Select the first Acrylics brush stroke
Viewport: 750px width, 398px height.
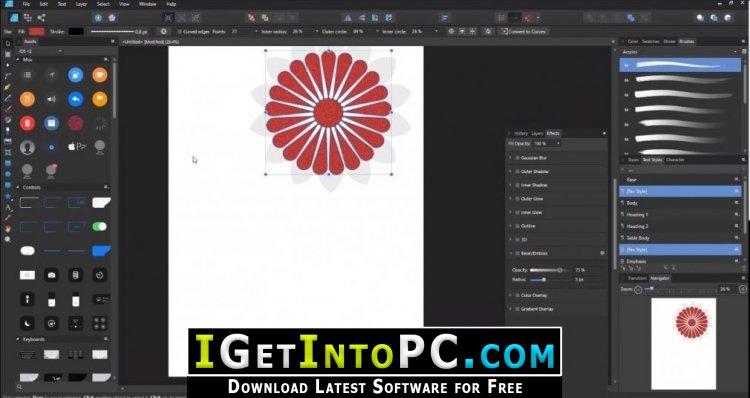tap(680, 65)
